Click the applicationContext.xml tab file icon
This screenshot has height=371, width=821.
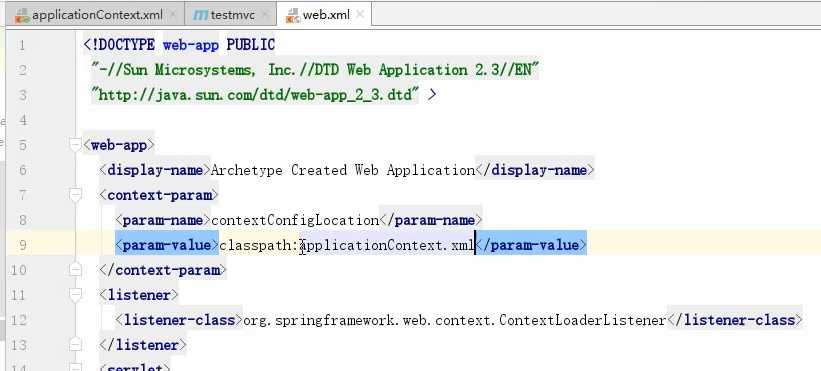click(22, 16)
